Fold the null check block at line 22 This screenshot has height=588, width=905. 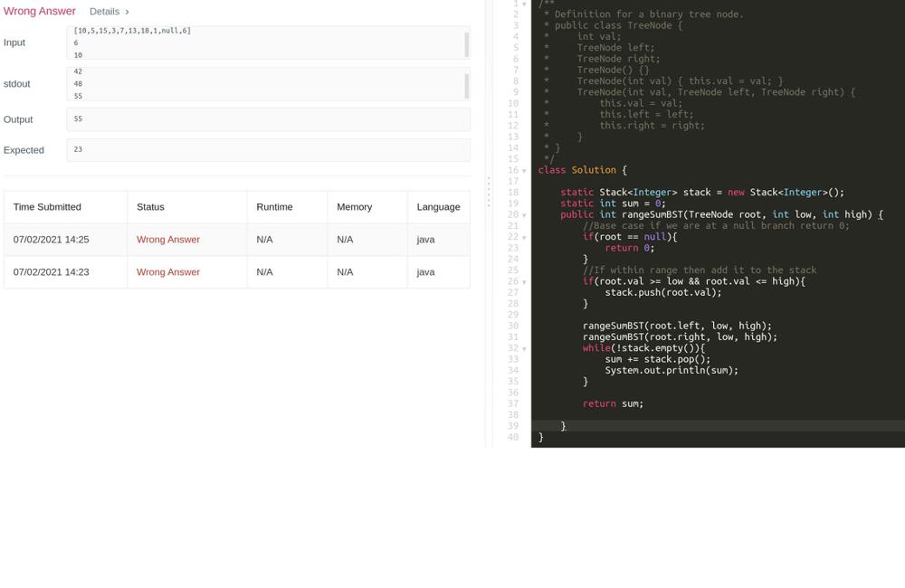524,237
